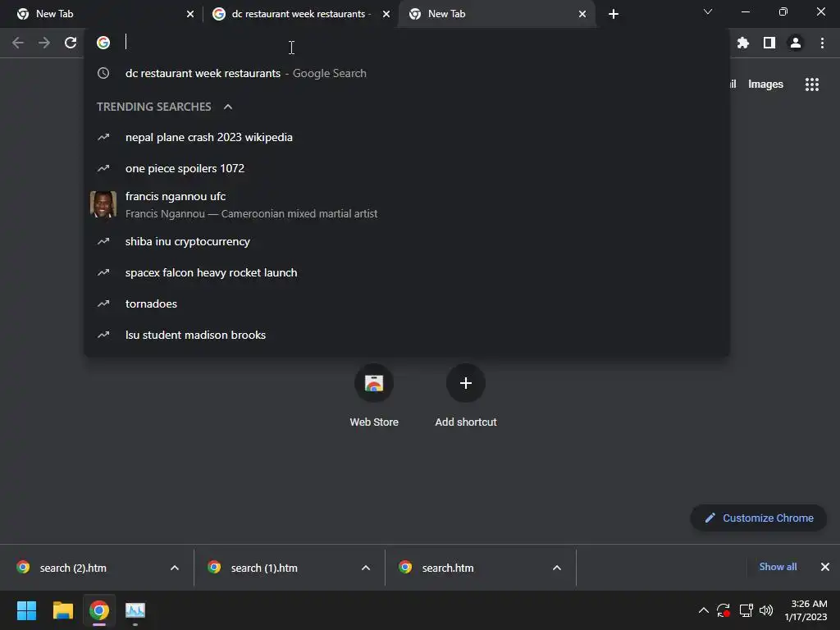The width and height of the screenshot is (840, 630).
Task: Expand options for search (2).htm download
Action: 175,568
